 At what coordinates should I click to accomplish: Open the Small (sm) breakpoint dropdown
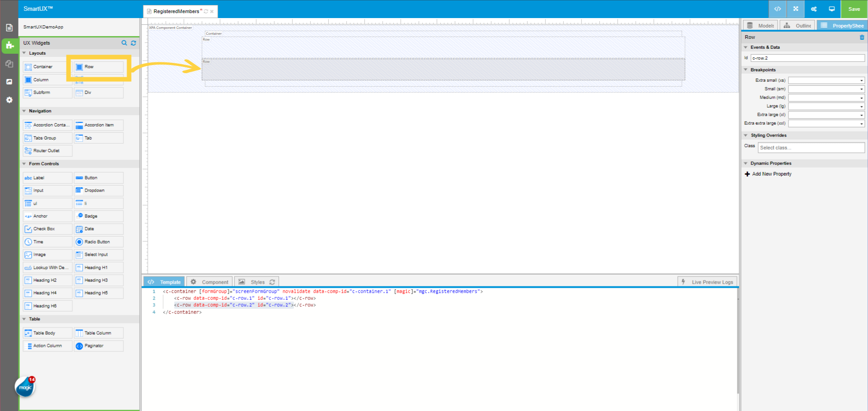click(826, 89)
